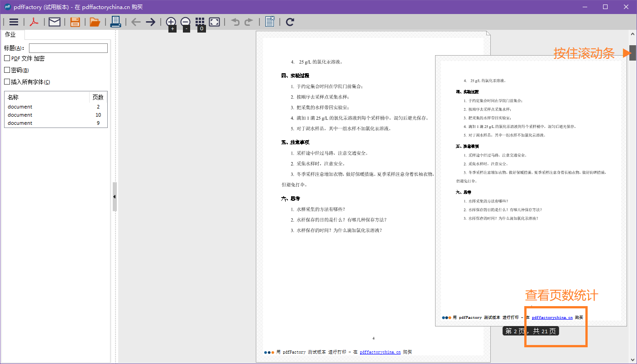Toggle the 密码 checkbox
The height and width of the screenshot is (364, 637).
[7, 70]
